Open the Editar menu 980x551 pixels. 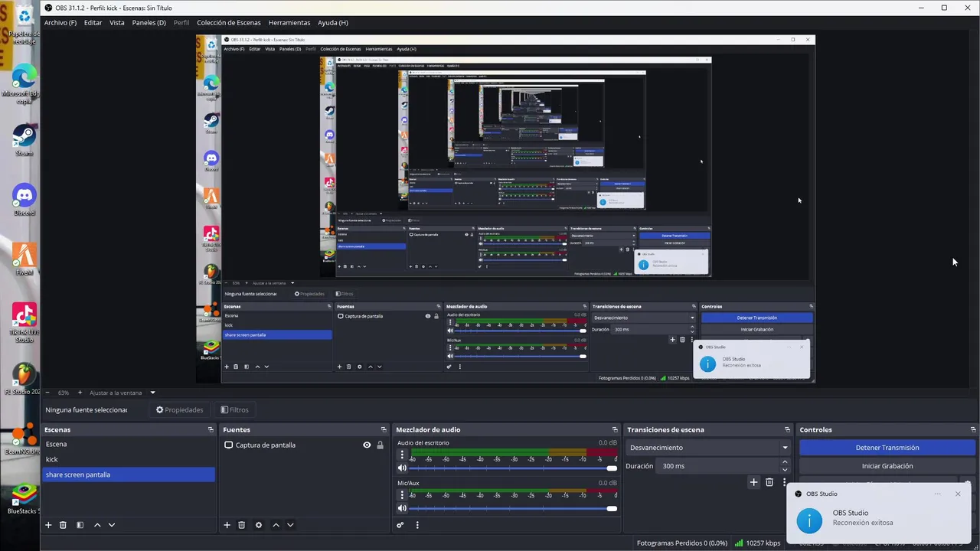93,23
